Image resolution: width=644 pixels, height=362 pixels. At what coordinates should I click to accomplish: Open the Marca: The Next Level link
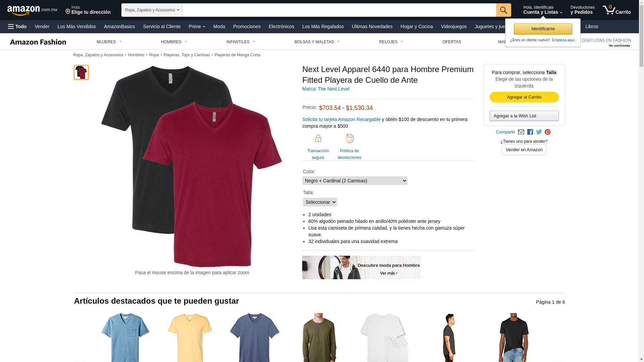pyautogui.click(x=326, y=89)
